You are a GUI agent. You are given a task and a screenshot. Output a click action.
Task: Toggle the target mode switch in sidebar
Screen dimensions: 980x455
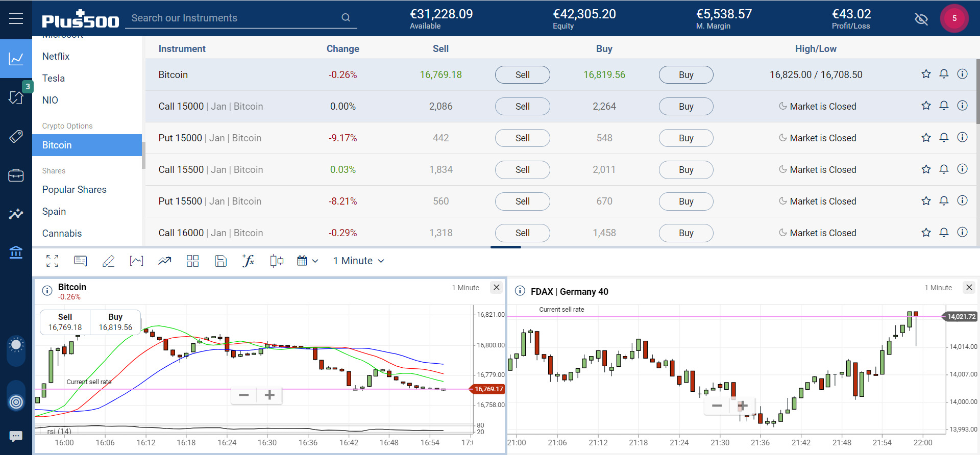pos(16,396)
